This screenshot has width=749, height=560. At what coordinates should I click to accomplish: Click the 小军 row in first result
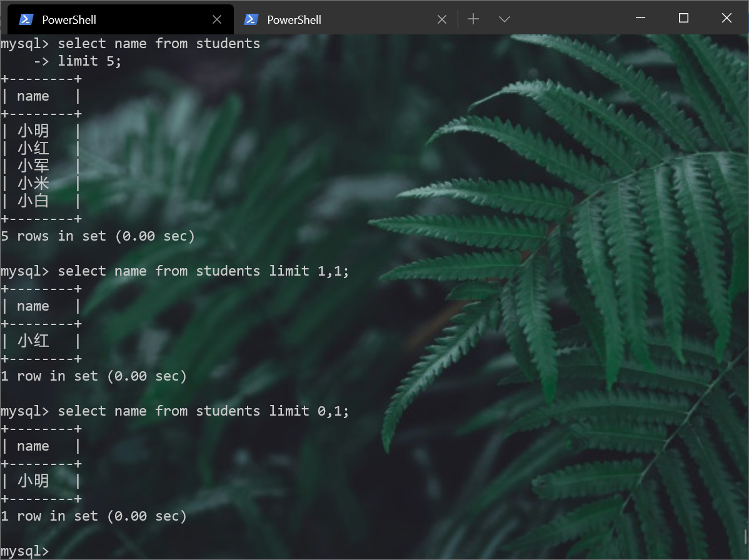click(x=41, y=166)
